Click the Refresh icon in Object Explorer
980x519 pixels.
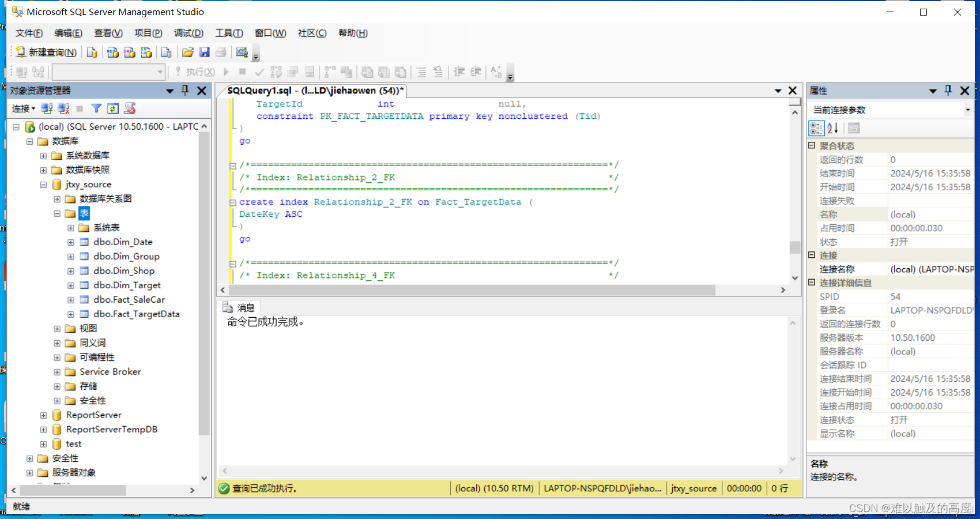click(113, 108)
